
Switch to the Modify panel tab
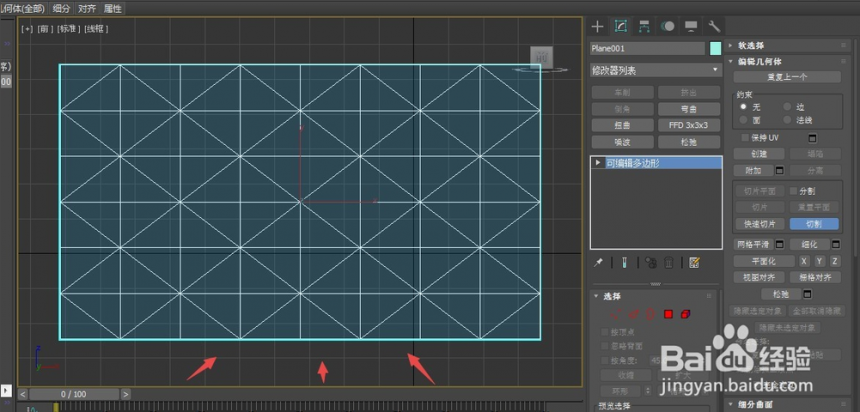point(621,26)
